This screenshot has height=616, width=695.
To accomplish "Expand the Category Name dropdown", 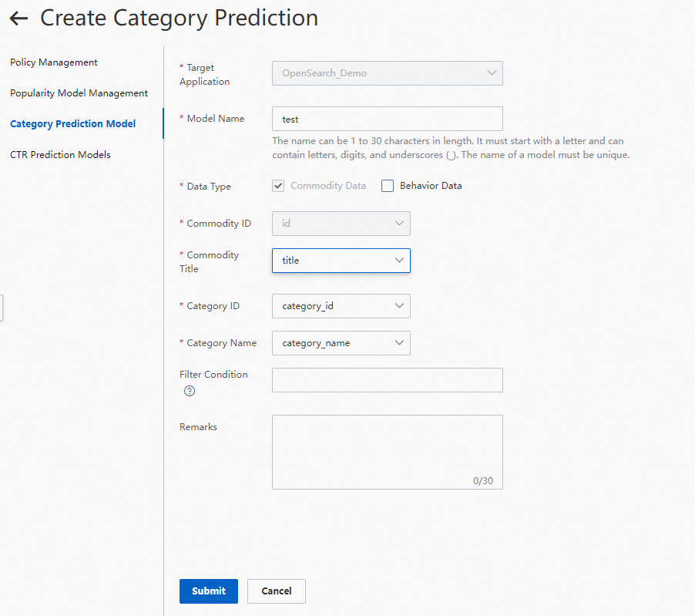I will point(341,343).
